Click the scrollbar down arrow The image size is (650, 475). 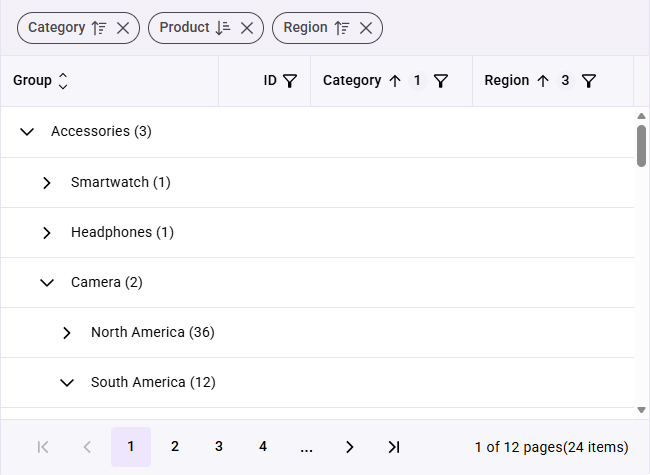641,410
